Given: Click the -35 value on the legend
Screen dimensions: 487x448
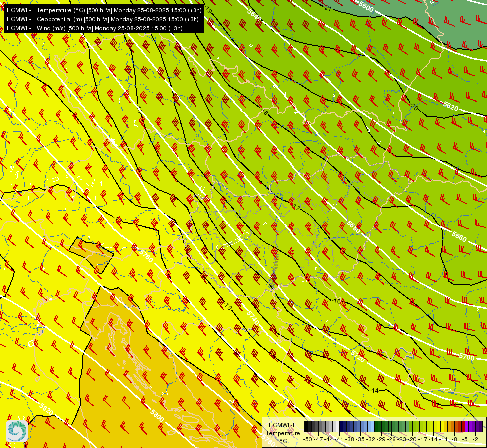Looking at the screenshot, I should [x=360, y=439].
